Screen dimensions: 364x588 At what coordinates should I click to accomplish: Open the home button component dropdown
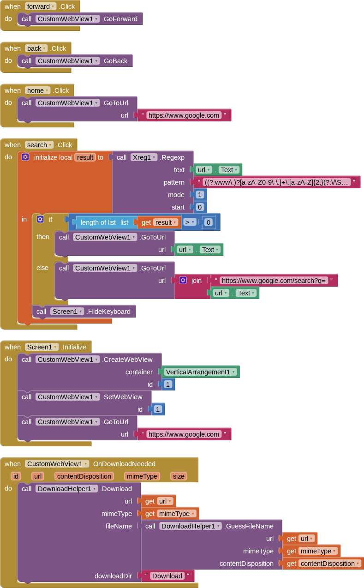tap(48, 90)
